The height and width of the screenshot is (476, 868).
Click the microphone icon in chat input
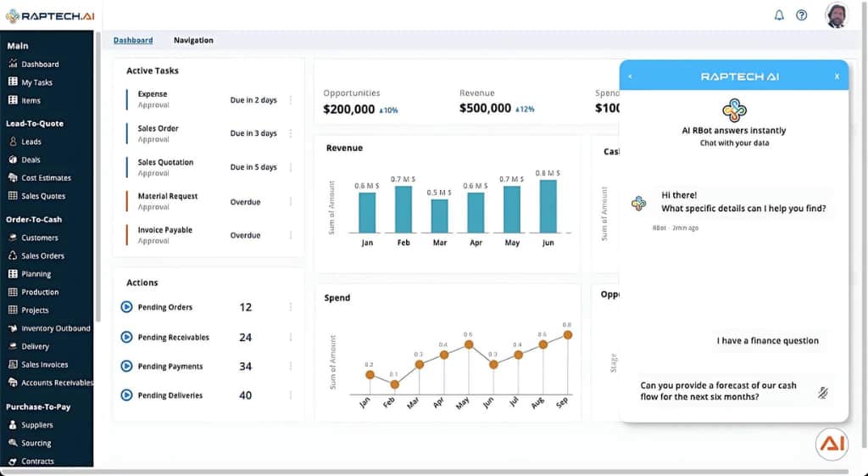pyautogui.click(x=822, y=392)
